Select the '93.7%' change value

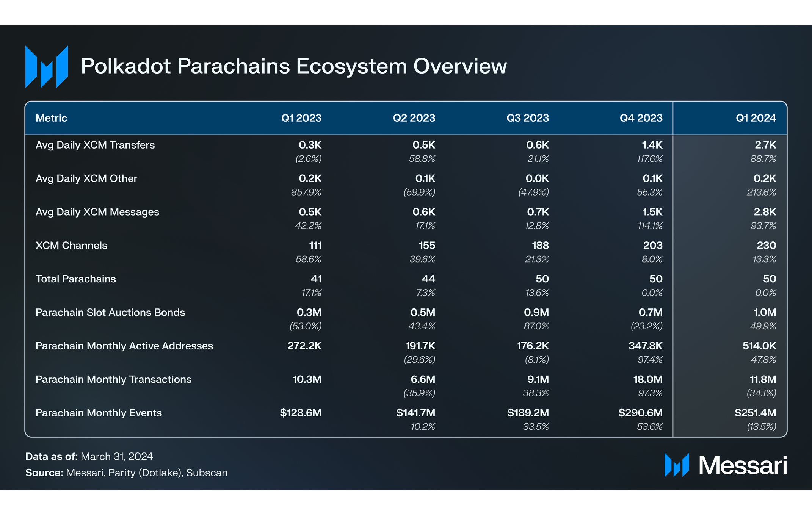(x=763, y=226)
